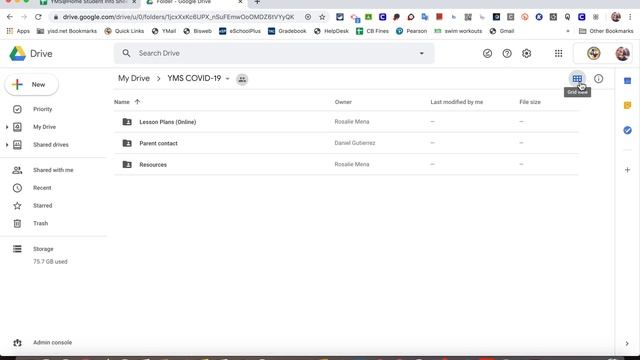Open the HelpDesk bookmark

tap(331, 31)
